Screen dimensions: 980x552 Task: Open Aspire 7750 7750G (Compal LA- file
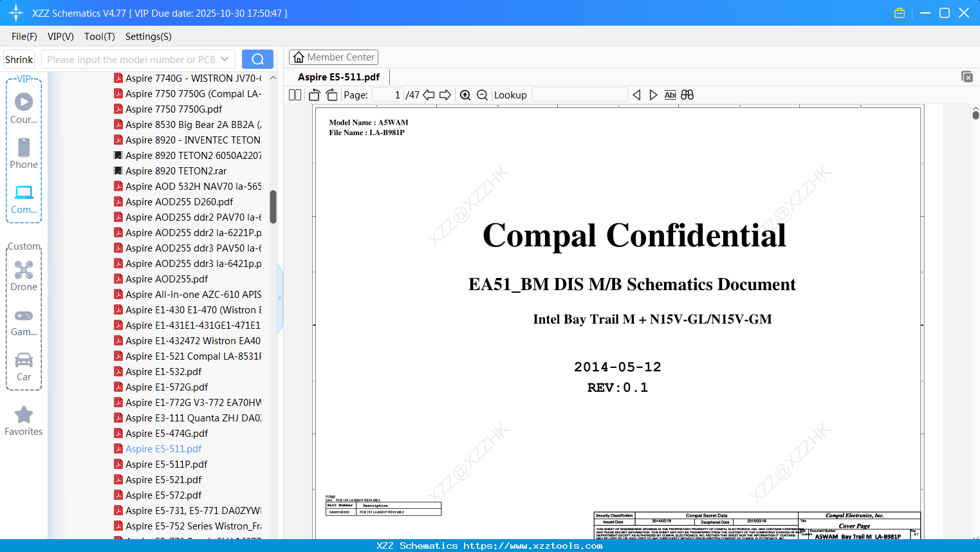coord(188,93)
